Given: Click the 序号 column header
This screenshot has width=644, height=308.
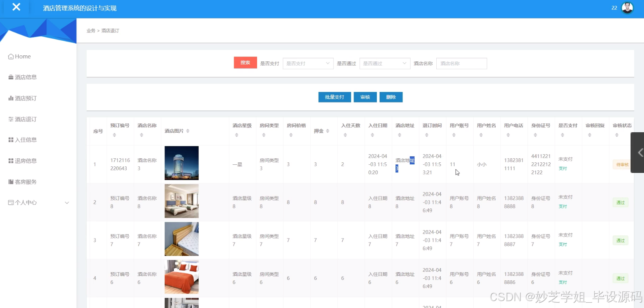Looking at the screenshot, I should point(98,131).
